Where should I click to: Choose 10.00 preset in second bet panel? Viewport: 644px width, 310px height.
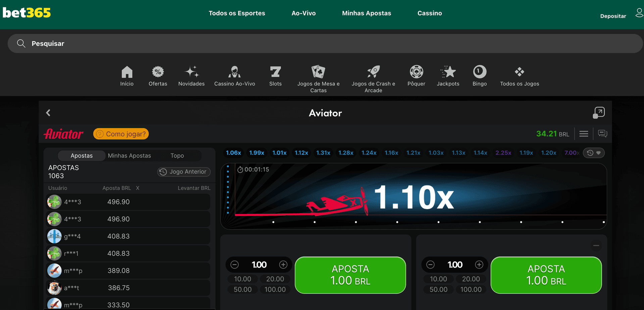(438, 279)
